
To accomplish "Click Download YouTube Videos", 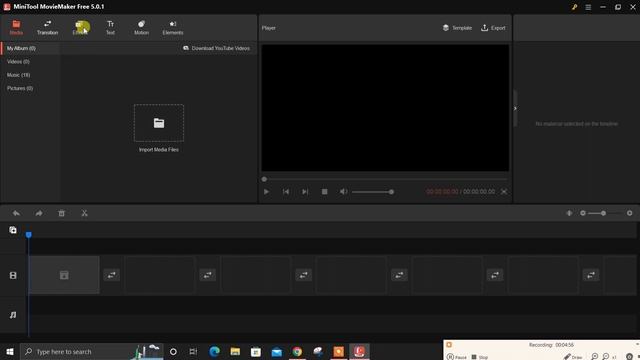I will (x=216, y=48).
